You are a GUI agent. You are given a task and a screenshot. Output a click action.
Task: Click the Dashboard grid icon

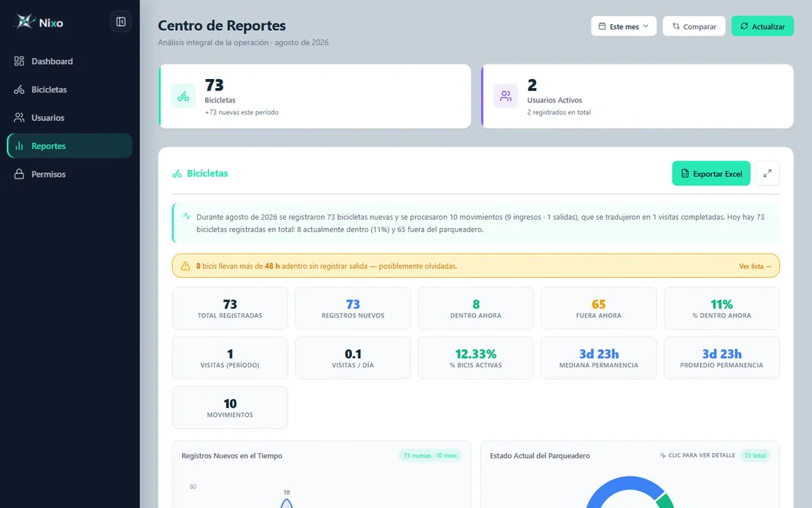(19, 61)
